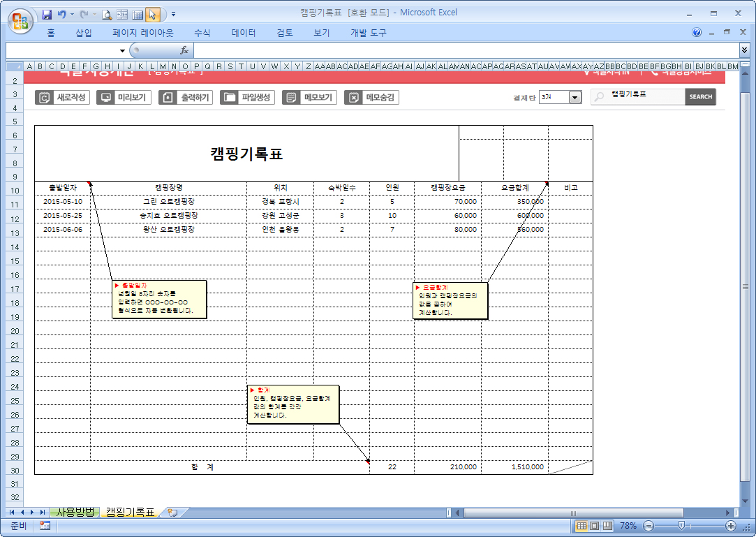Go to last sheet navigation arrow
Image resolution: width=756 pixels, height=537 pixels.
[43, 513]
